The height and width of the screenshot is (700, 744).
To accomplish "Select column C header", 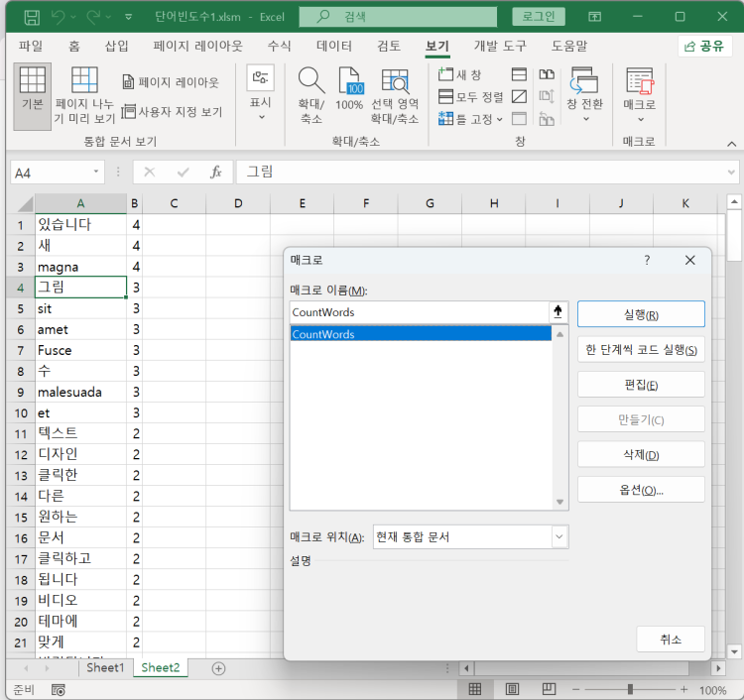I will point(174,203).
